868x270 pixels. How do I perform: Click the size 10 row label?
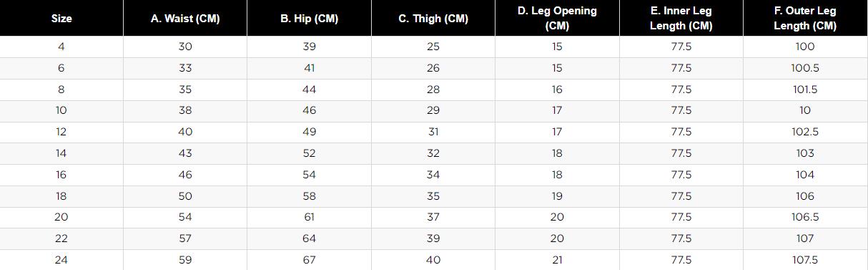61,110
